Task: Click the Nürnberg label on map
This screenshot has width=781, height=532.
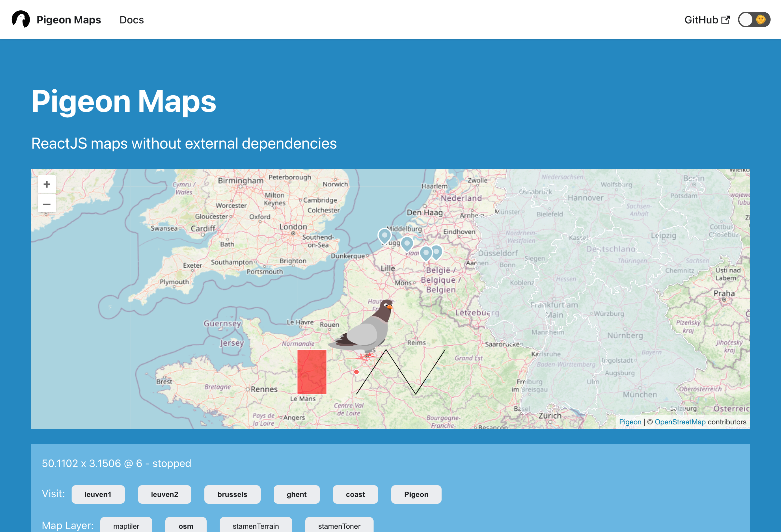Action: click(x=625, y=336)
